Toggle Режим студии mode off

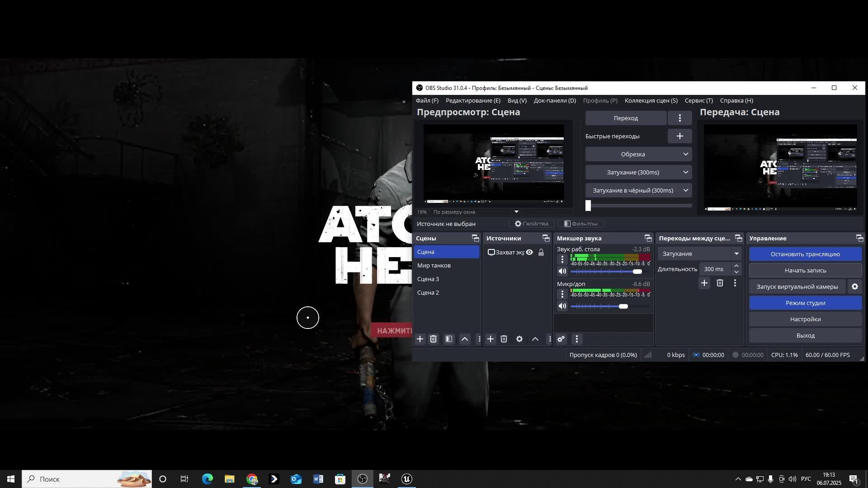tap(805, 303)
